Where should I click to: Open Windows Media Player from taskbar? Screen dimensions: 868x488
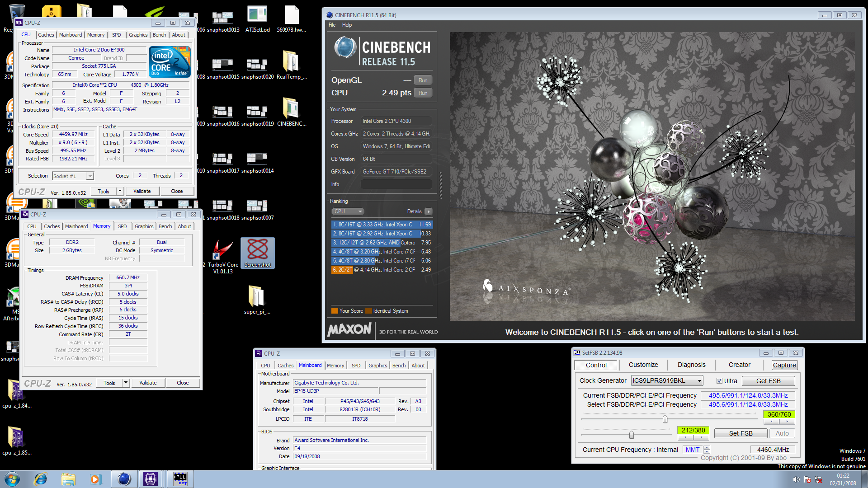[95, 479]
